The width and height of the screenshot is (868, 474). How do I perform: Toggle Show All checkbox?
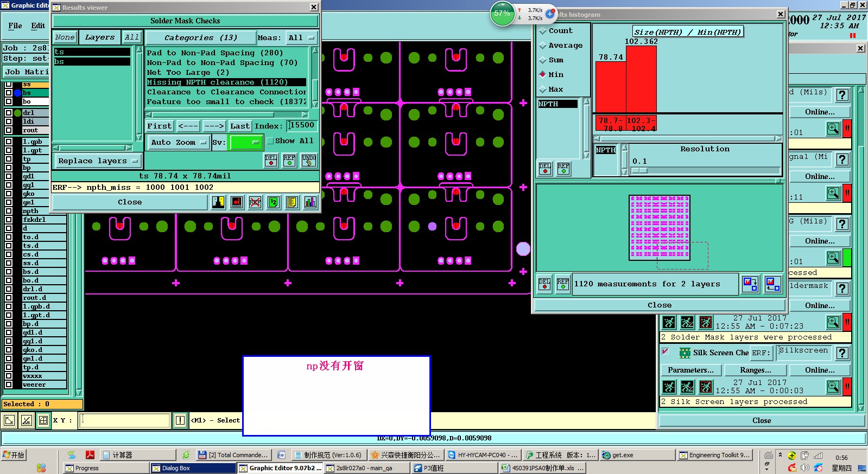(x=270, y=140)
